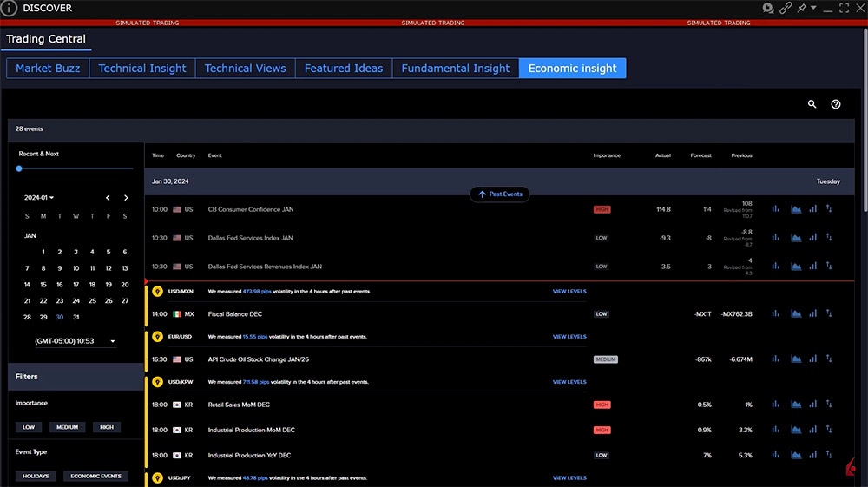868x487 pixels.
Task: Toggle the ECONOMIC EVENTS type filter
Action: [x=95, y=476]
